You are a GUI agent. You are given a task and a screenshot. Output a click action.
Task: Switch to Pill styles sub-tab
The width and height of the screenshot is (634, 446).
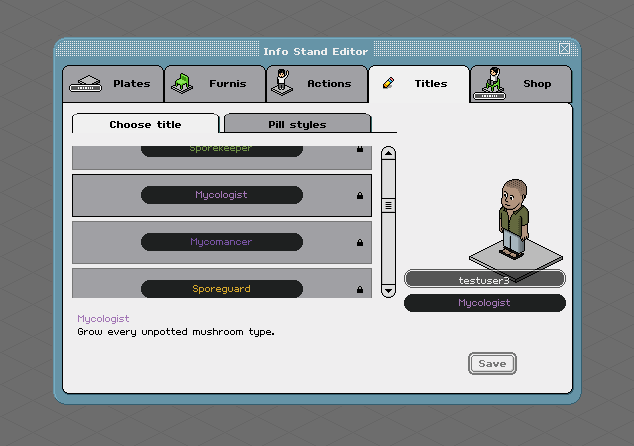click(x=297, y=124)
